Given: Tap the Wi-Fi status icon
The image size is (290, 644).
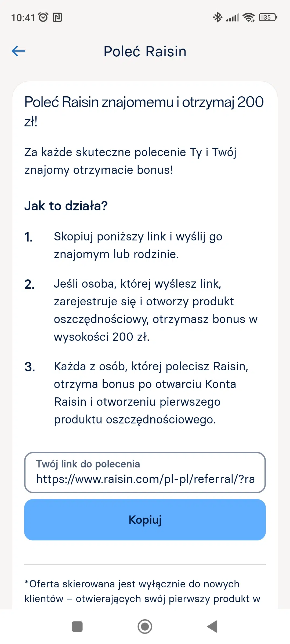Looking at the screenshot, I should pos(249,17).
